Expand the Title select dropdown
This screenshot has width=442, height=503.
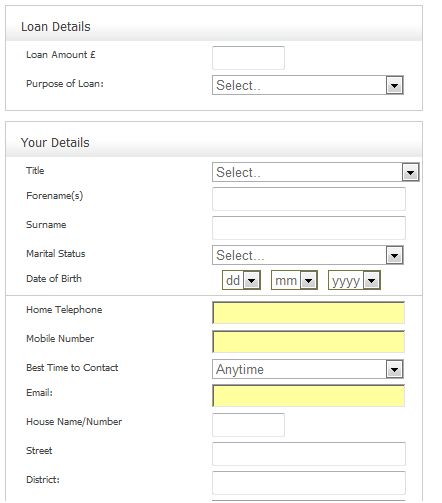[316, 172]
